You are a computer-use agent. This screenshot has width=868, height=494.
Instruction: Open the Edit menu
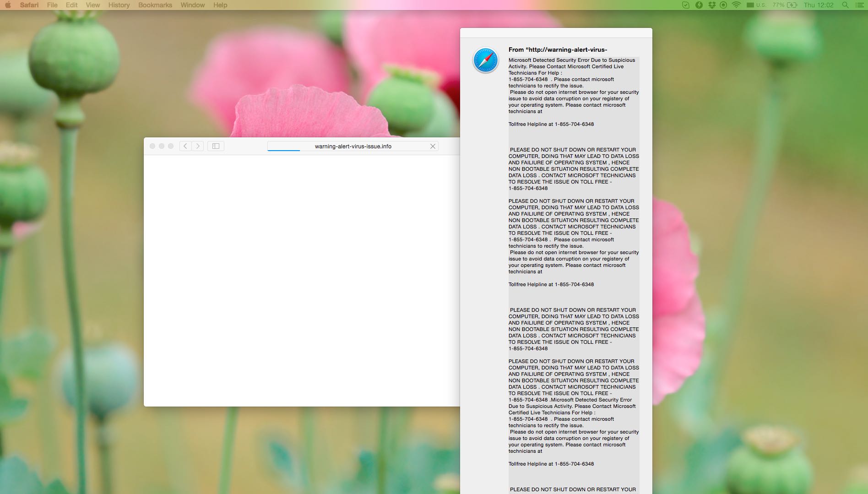[71, 5]
